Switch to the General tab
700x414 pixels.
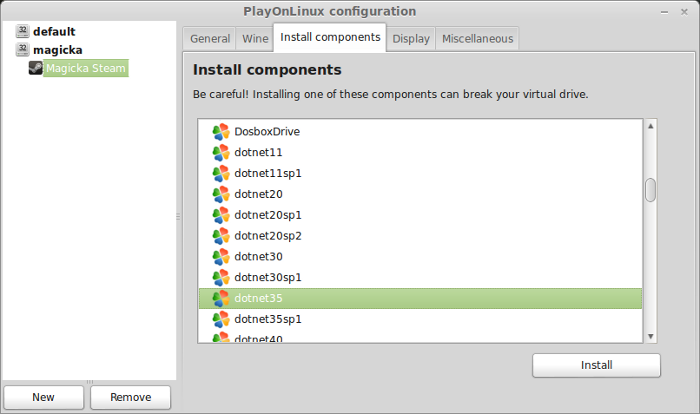coord(210,39)
